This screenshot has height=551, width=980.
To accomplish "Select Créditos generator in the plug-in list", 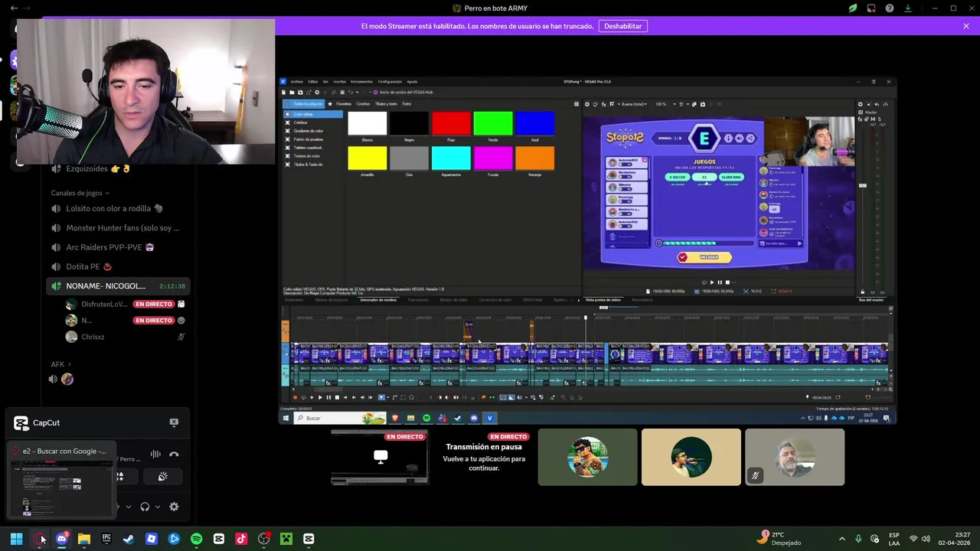I will 301,122.
